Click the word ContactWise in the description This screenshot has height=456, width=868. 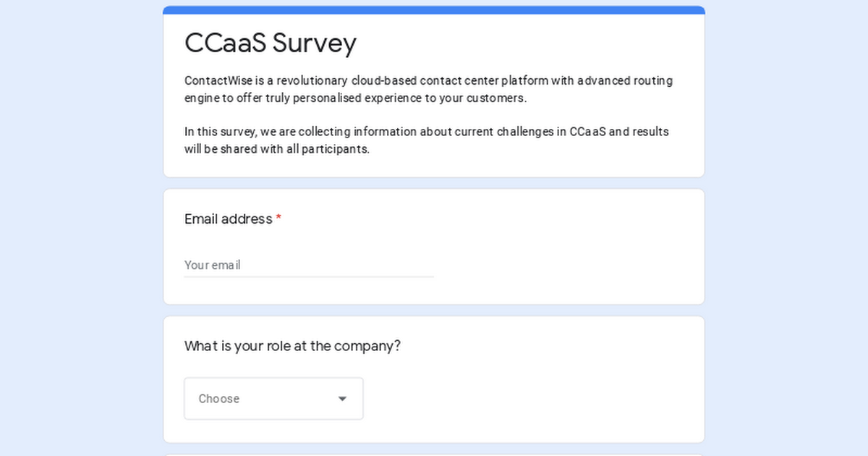click(218, 80)
